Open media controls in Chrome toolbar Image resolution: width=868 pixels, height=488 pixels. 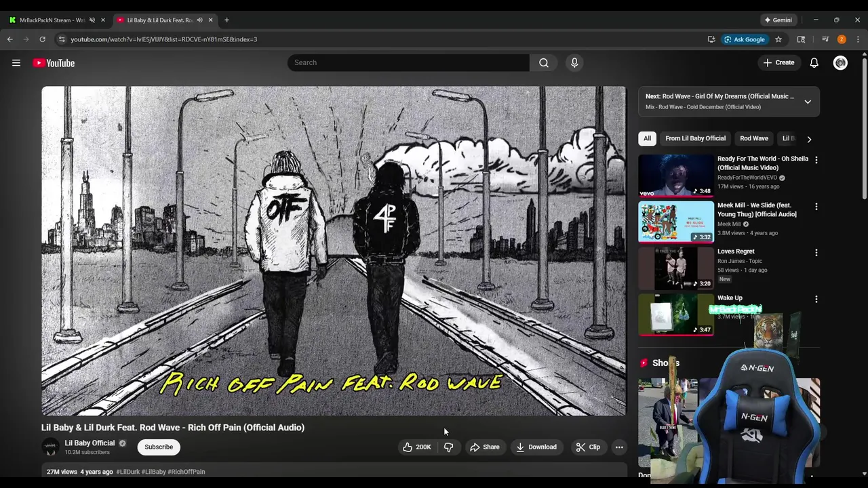pyautogui.click(x=825, y=39)
